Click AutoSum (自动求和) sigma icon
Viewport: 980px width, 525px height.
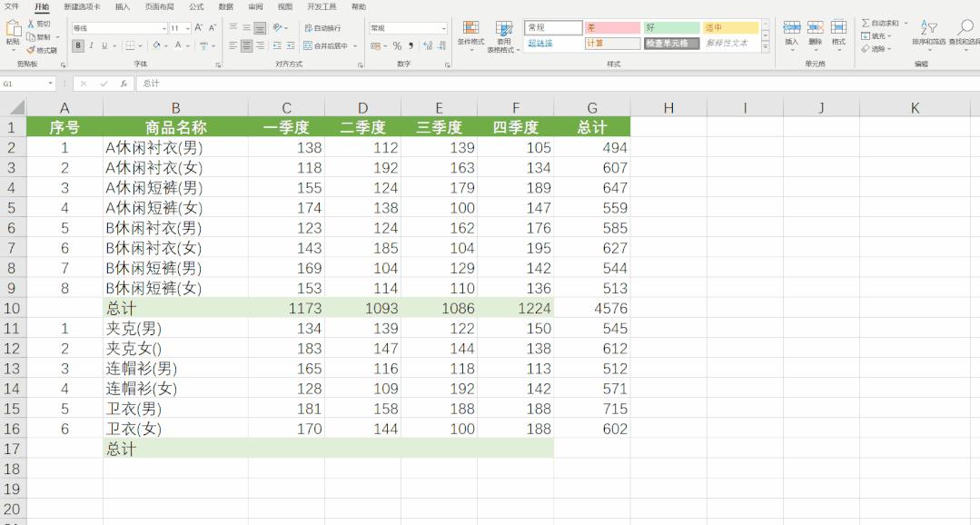coord(866,24)
